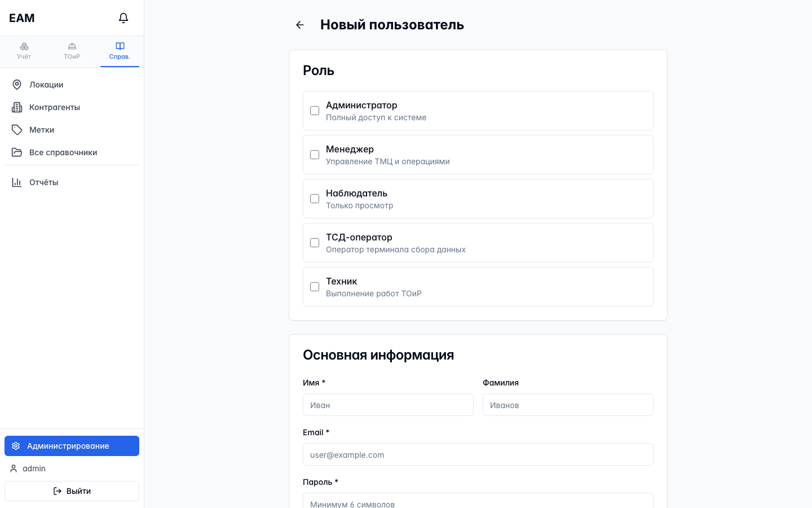Focus the Email input field

point(478,454)
